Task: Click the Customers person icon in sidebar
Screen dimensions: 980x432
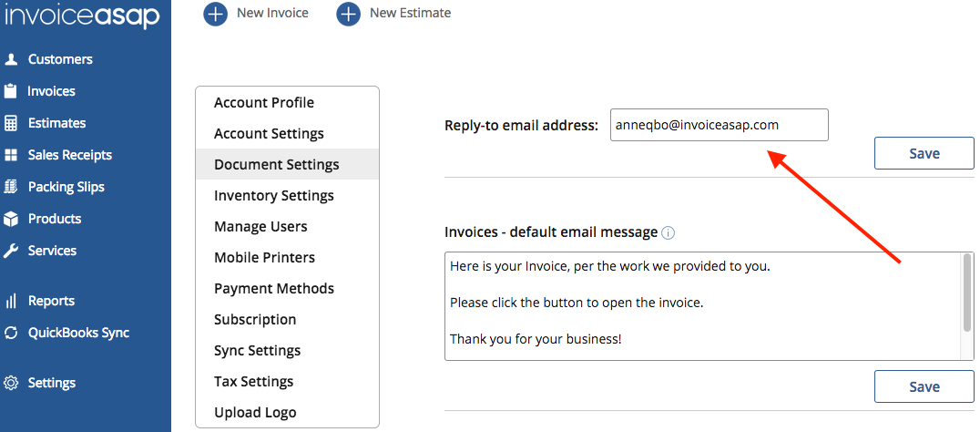Action: [11, 59]
